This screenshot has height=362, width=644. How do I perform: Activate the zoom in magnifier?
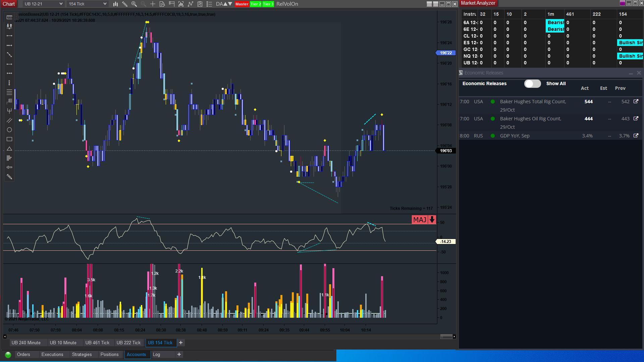pyautogui.click(x=134, y=4)
